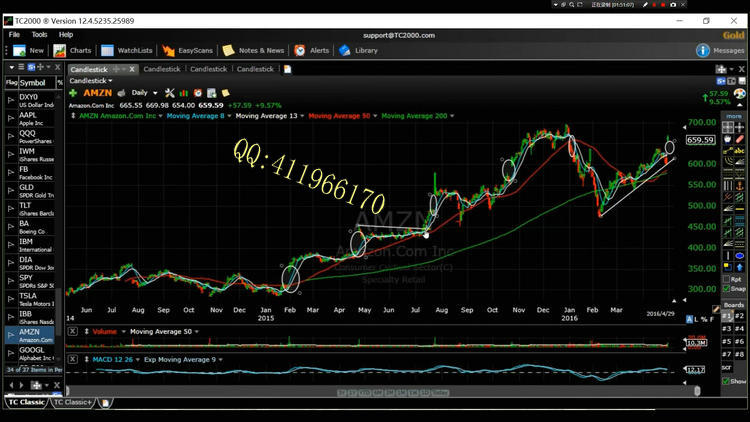Screen dimensions: 750x422
Task: Click the pointing-hand icon next to AMZN
Action: point(121,93)
